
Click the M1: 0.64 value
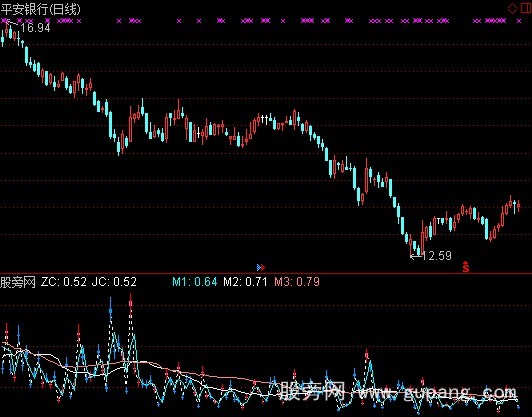(195, 282)
